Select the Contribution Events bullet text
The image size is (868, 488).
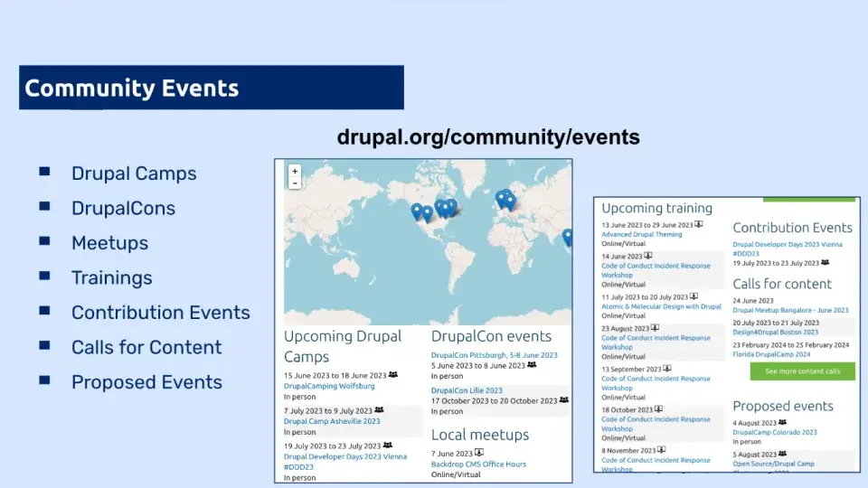(161, 313)
